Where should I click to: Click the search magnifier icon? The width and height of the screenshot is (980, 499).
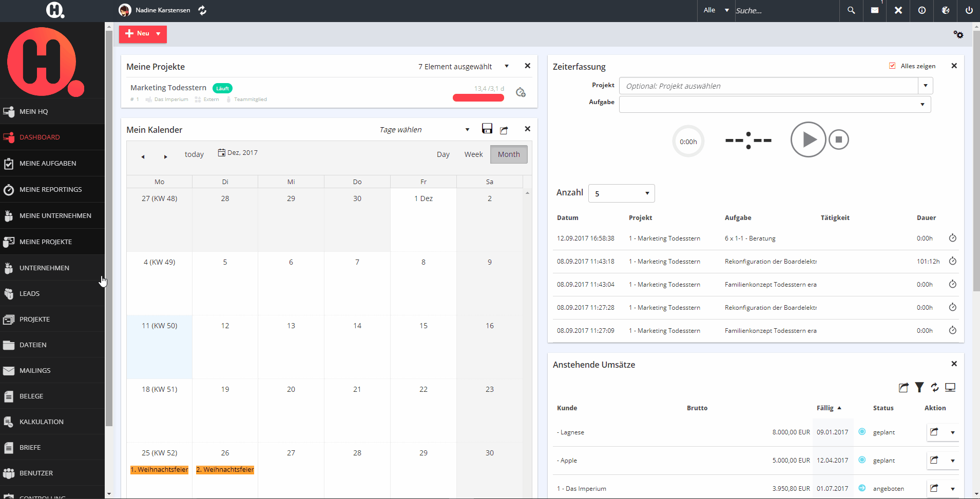click(x=851, y=10)
